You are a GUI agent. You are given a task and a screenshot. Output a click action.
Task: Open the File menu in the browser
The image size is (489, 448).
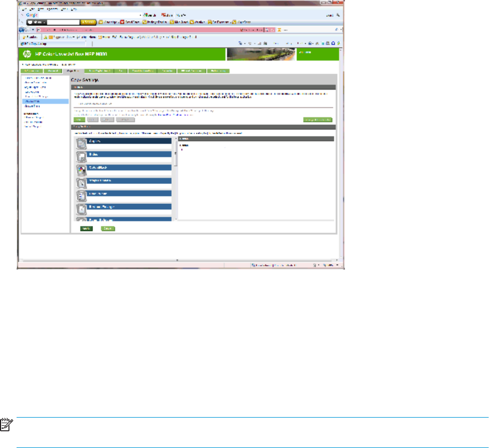[24, 9]
